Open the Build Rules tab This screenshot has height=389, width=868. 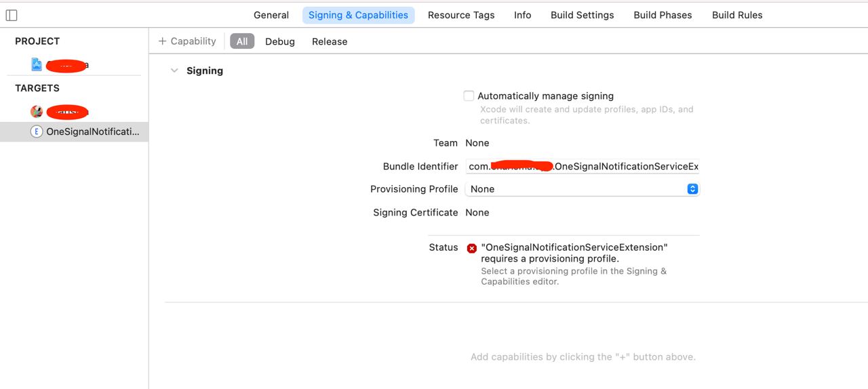coord(737,15)
